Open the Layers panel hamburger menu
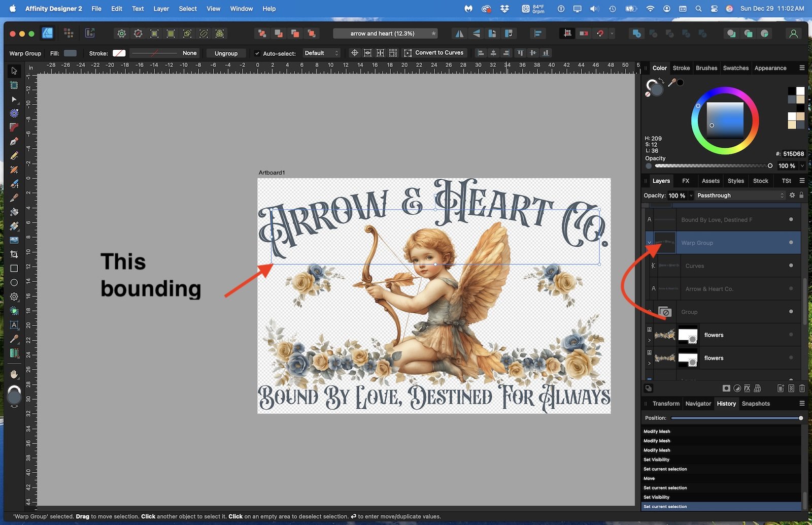 pos(802,181)
